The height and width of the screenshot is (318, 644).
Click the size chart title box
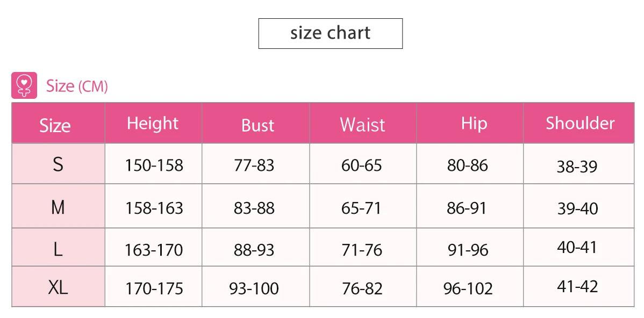click(330, 34)
